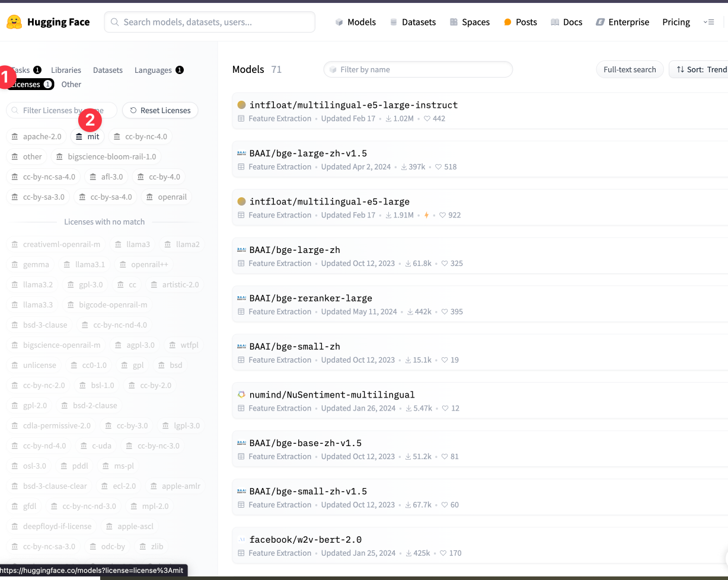Open Posts from the top navigation
The image size is (728, 580).
click(x=520, y=22)
